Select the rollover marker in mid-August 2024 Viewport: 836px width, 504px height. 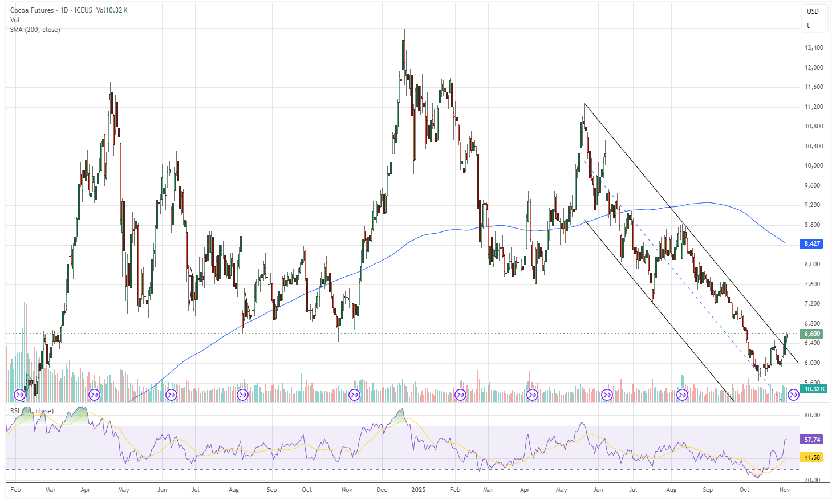(243, 395)
